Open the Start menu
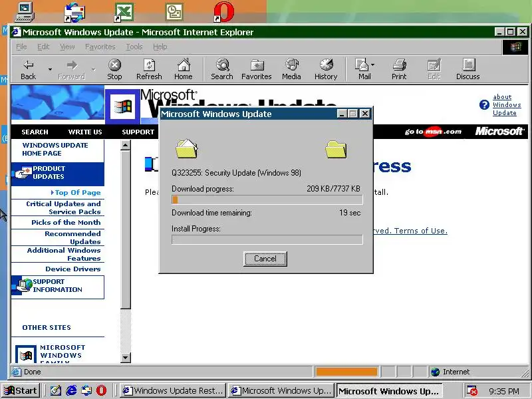The width and height of the screenshot is (532, 399). click(21, 390)
